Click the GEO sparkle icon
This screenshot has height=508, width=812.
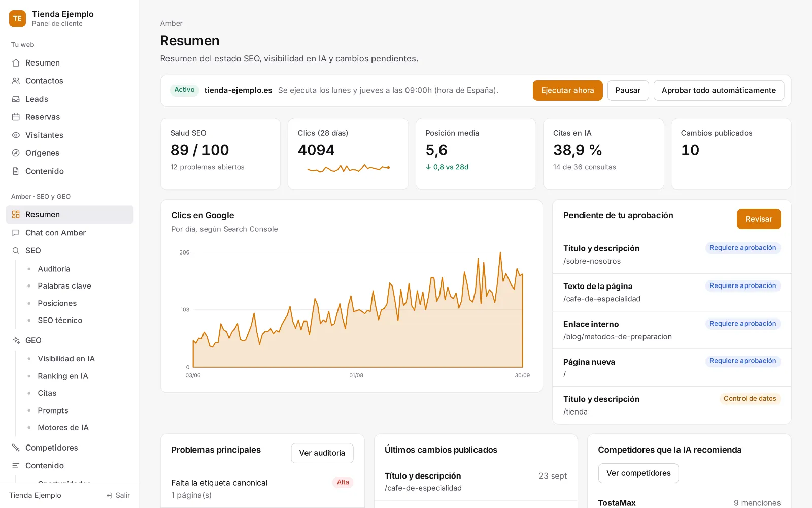tap(16, 340)
